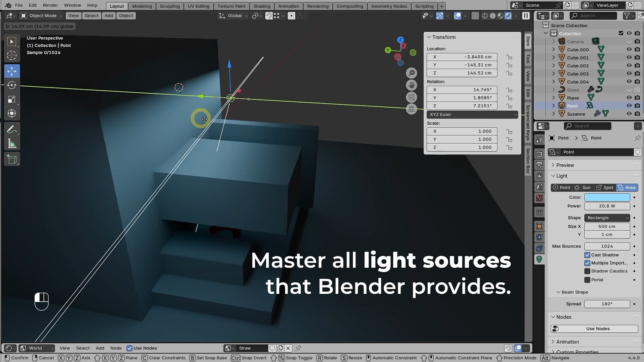This screenshot has height=362, width=644.
Task: Select the Annotate pencil tool
Action: tap(12, 130)
